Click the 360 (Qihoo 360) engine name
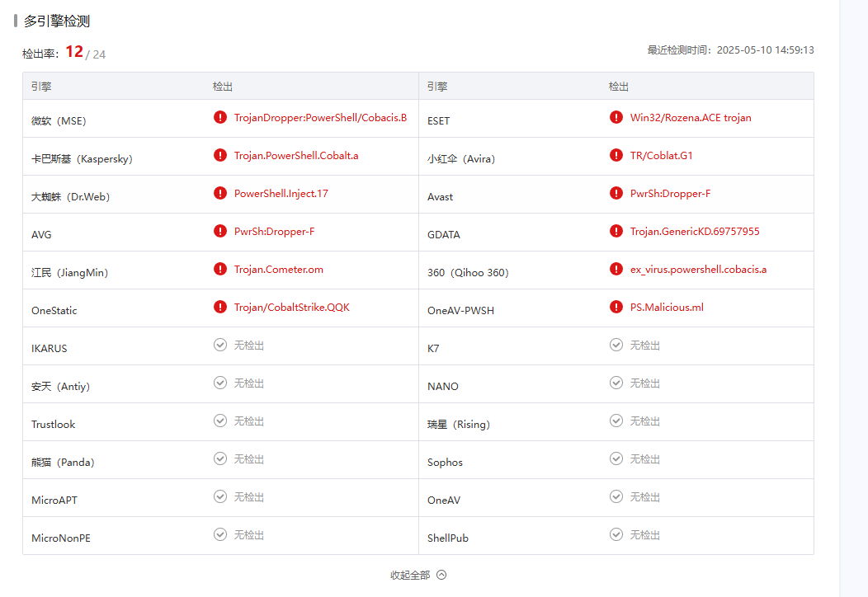The height and width of the screenshot is (597, 868). click(x=468, y=272)
